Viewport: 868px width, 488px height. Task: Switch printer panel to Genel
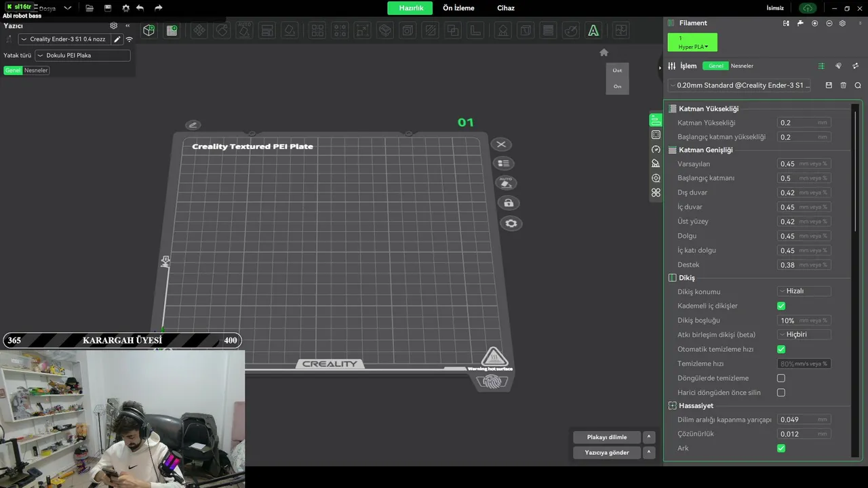(13, 70)
